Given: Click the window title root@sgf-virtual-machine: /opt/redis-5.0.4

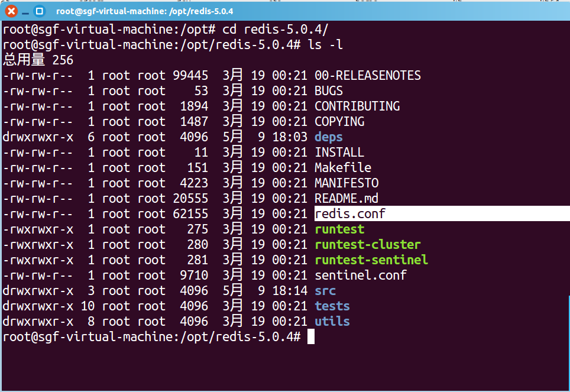Looking at the screenshot, I should (145, 11).
